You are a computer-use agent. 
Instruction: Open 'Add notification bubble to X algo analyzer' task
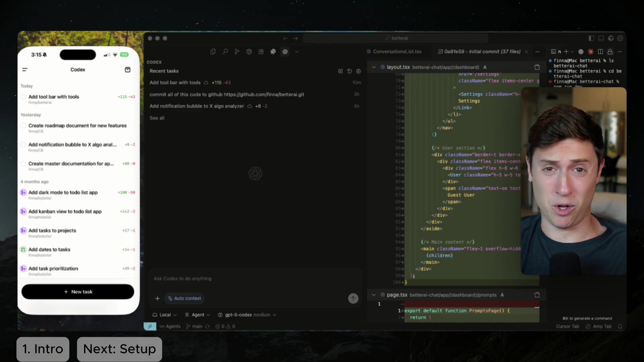255,106
